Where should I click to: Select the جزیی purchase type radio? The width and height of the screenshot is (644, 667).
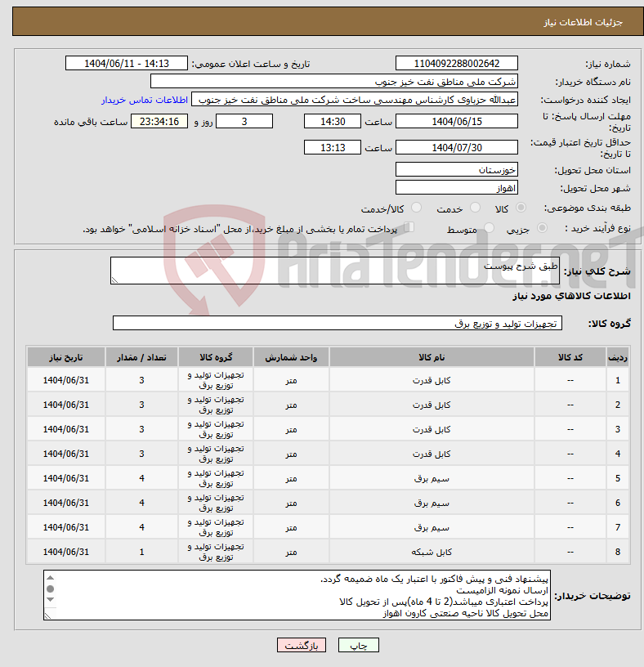click(542, 228)
